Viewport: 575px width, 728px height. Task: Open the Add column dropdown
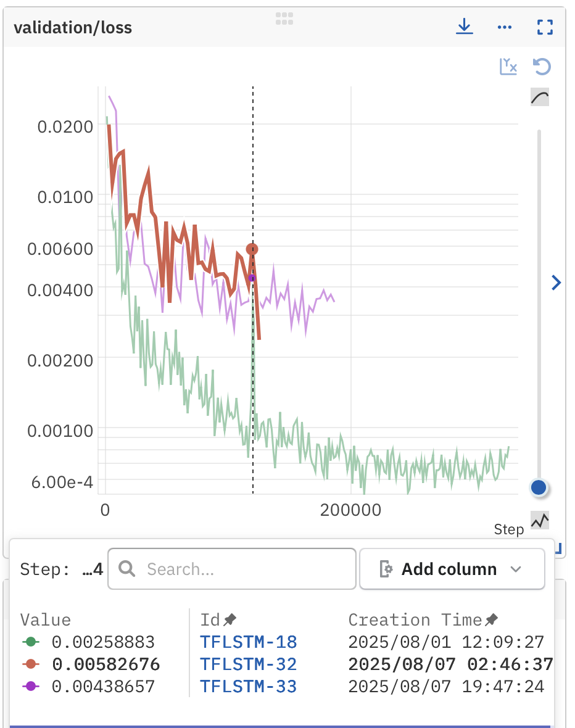pyautogui.click(x=452, y=569)
